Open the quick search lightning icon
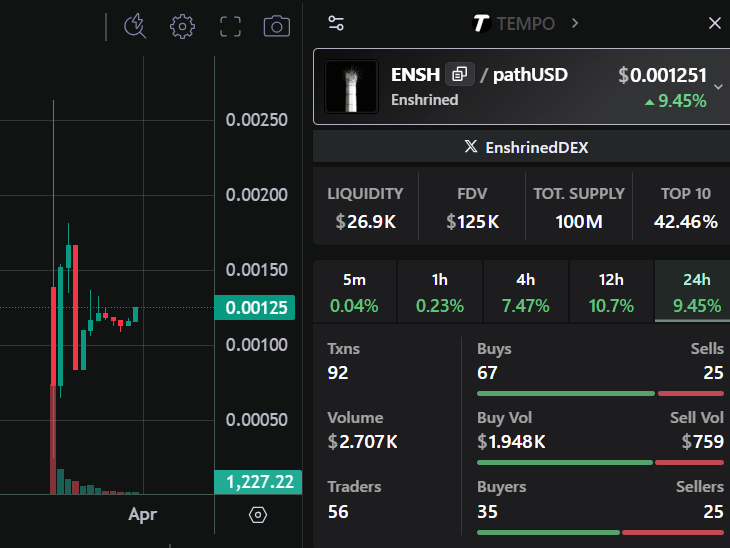This screenshot has height=548, width=730. (x=135, y=26)
